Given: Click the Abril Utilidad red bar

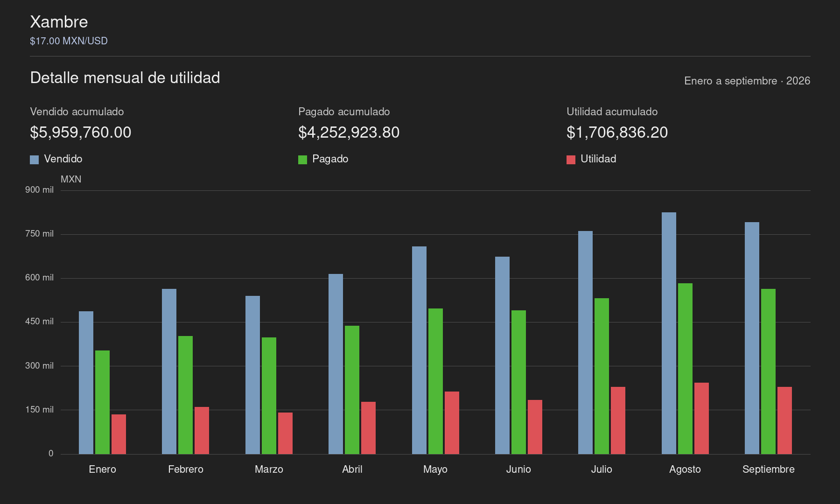Looking at the screenshot, I should tap(368, 428).
